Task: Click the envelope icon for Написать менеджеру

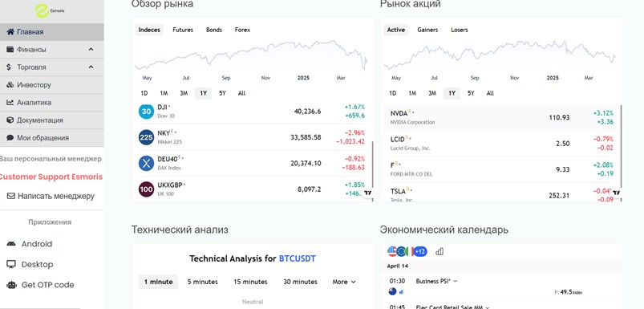Action: click(x=11, y=197)
